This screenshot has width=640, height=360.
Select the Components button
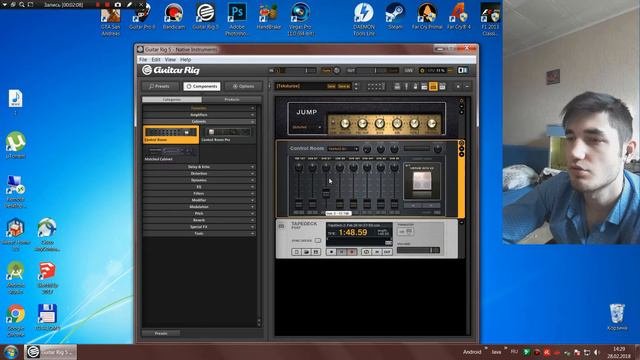point(202,86)
